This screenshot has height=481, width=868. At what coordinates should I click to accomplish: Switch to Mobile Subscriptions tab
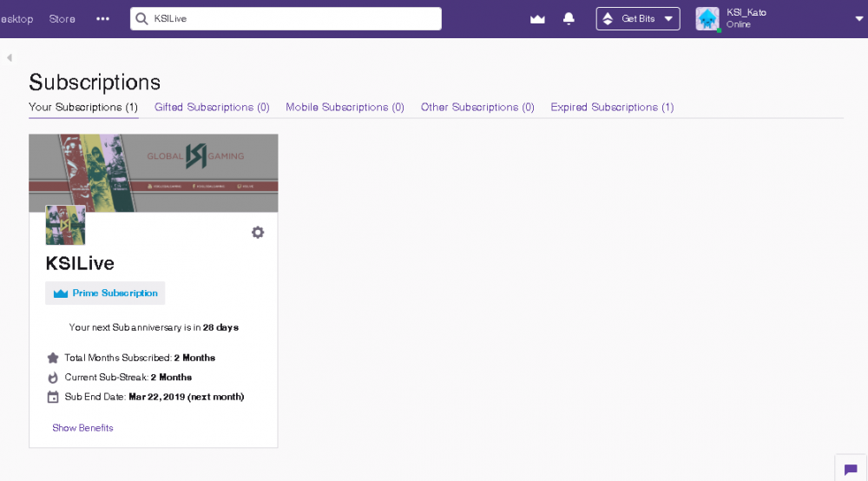tap(345, 108)
